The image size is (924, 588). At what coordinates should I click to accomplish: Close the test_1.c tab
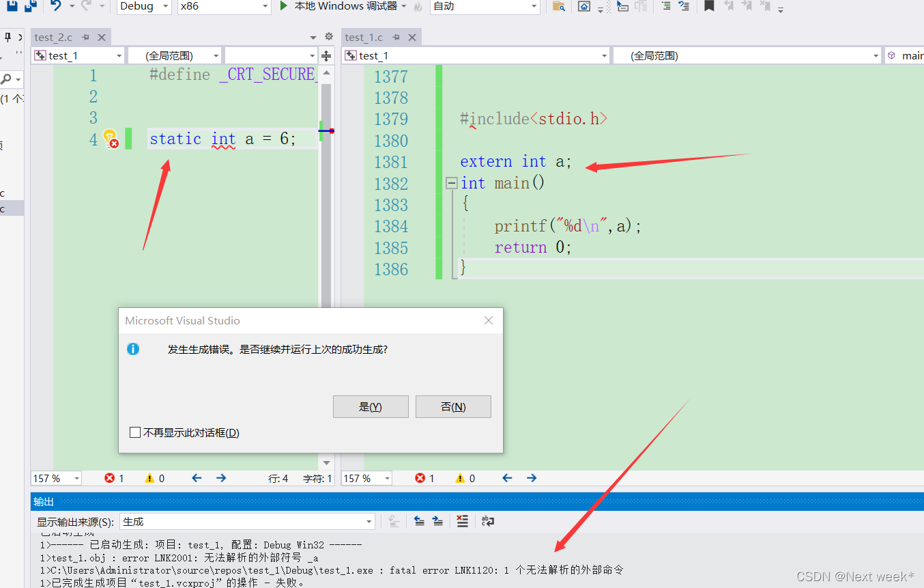click(411, 37)
